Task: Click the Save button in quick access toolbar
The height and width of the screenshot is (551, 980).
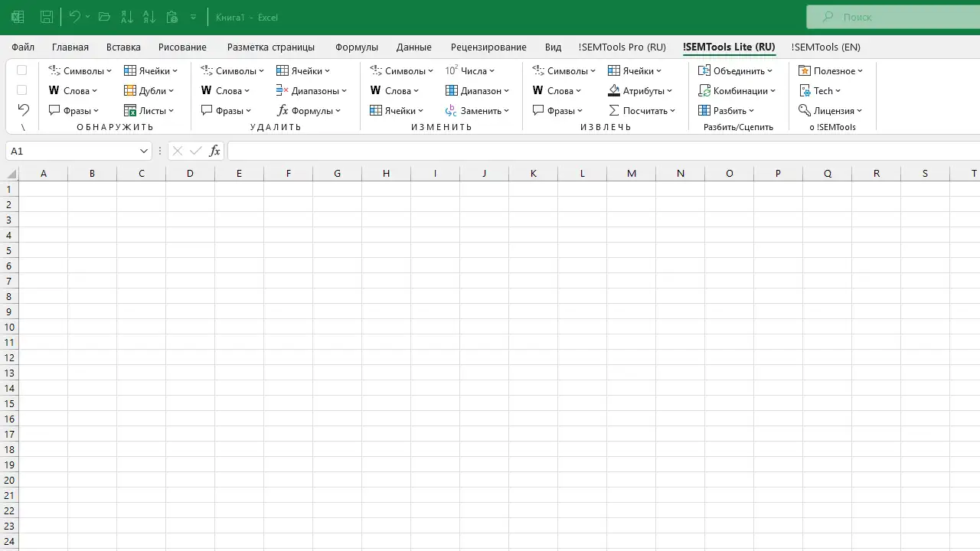Action: [x=46, y=17]
